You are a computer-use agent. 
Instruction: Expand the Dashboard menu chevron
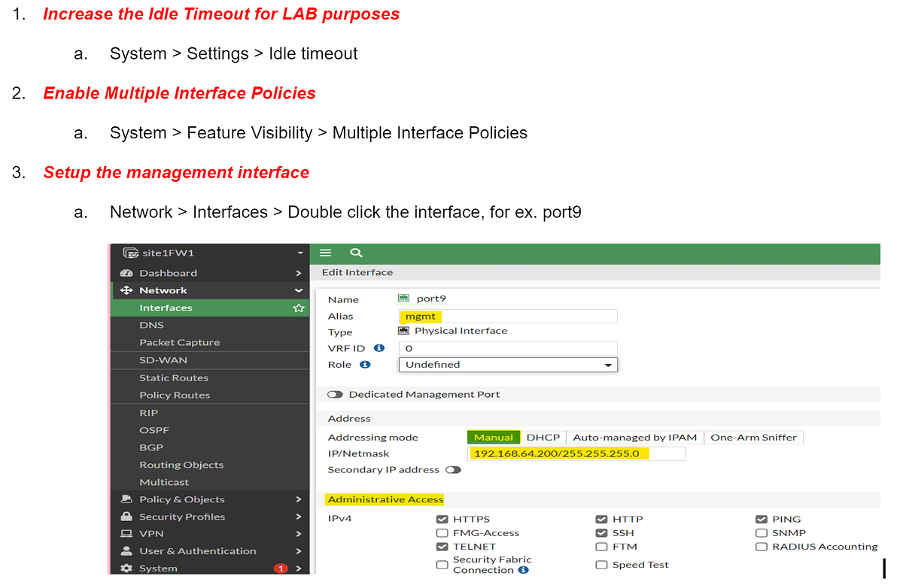[299, 273]
